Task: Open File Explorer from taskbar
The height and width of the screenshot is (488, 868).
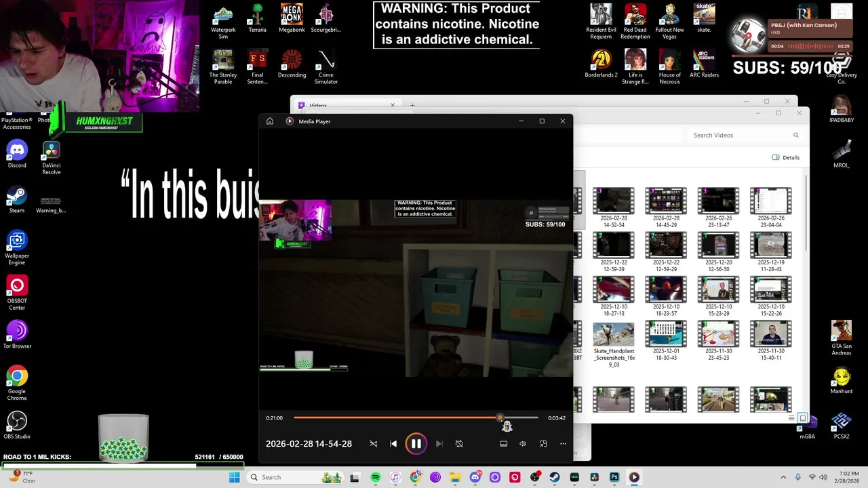Action: tap(455, 477)
